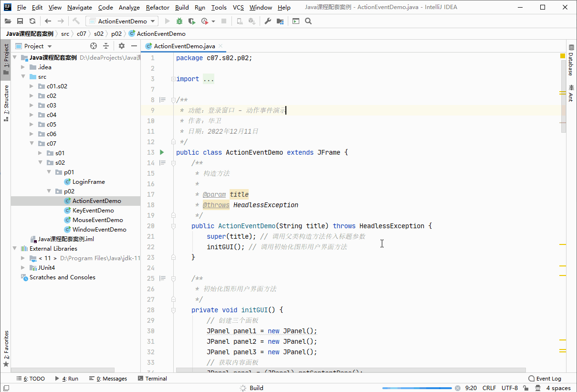577x392 pixels.
Task: Click the Run Anything toolbar icon
Action: click(296, 21)
